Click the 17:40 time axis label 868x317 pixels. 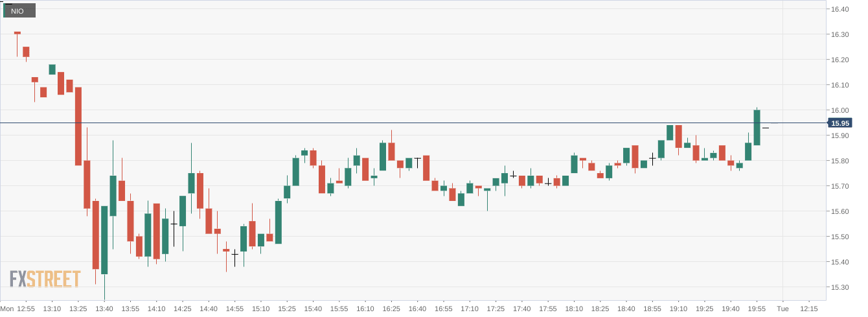[x=521, y=309]
